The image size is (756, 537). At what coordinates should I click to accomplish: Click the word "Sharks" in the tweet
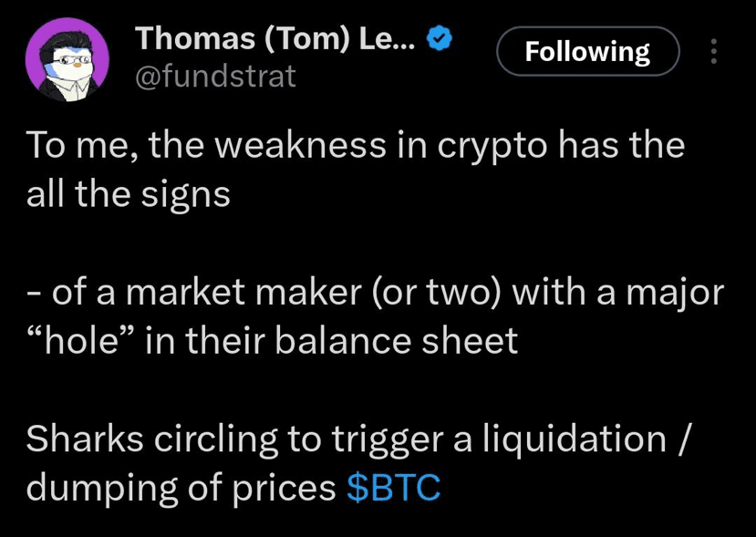(x=85, y=439)
